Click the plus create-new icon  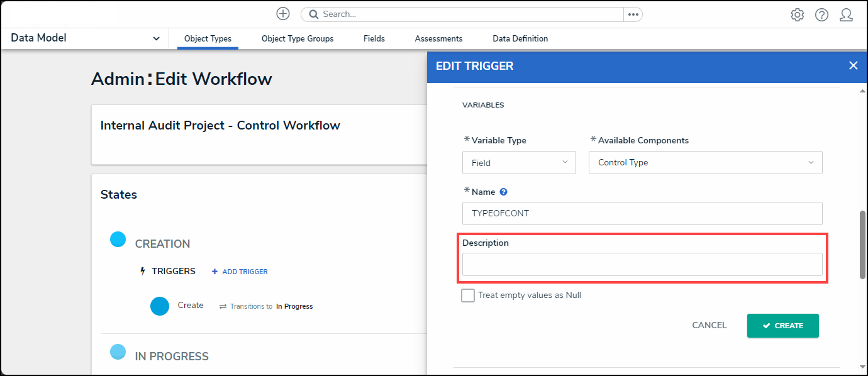pos(283,14)
